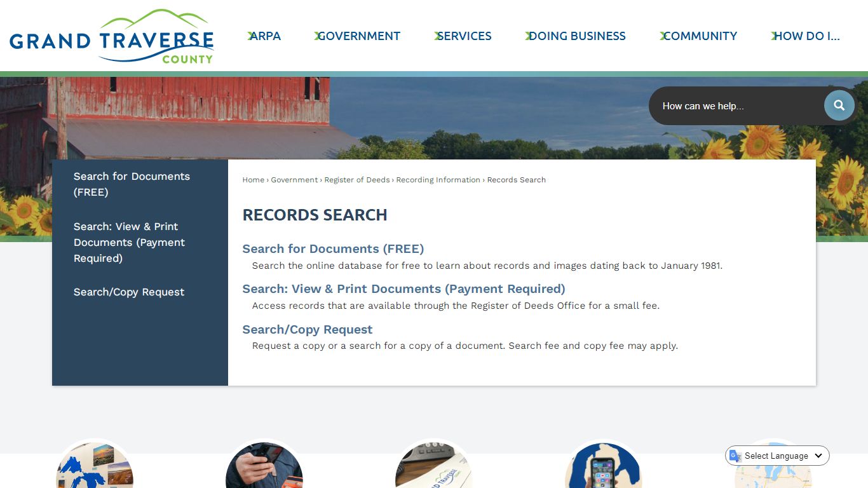The height and width of the screenshot is (488, 868).
Task: Click the county letterhead paper thumbnail
Action: [x=434, y=465]
